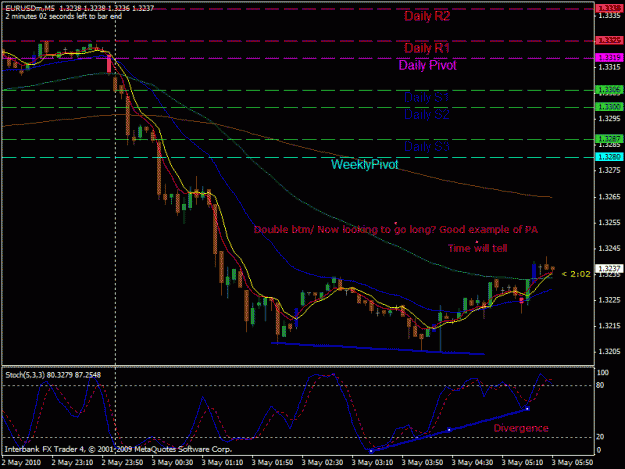Screen dimensions: 625x469
Task: Click the '3 May 05:50' time axis label
Action: (572, 463)
